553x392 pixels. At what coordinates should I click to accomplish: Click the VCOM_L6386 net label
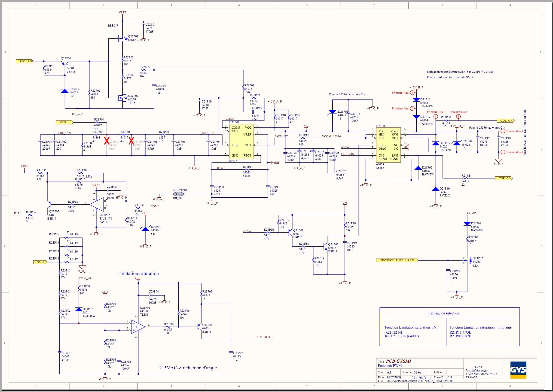coord(331,136)
